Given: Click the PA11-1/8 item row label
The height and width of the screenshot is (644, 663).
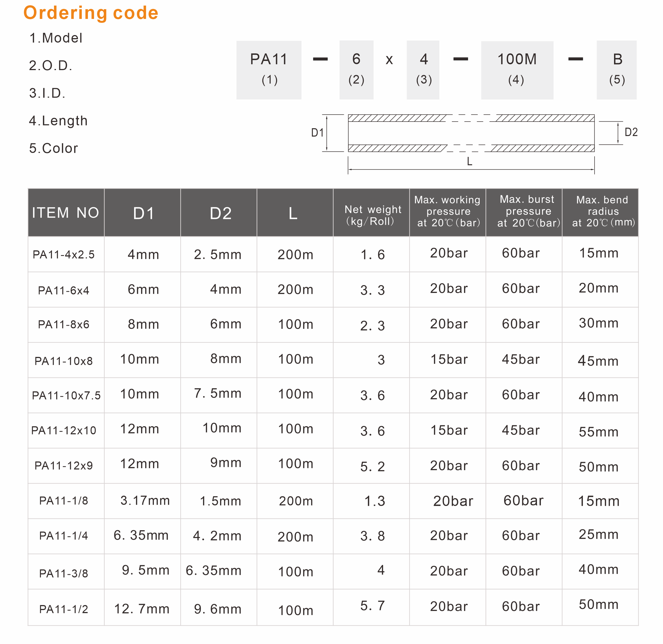Looking at the screenshot, I should point(64,500).
